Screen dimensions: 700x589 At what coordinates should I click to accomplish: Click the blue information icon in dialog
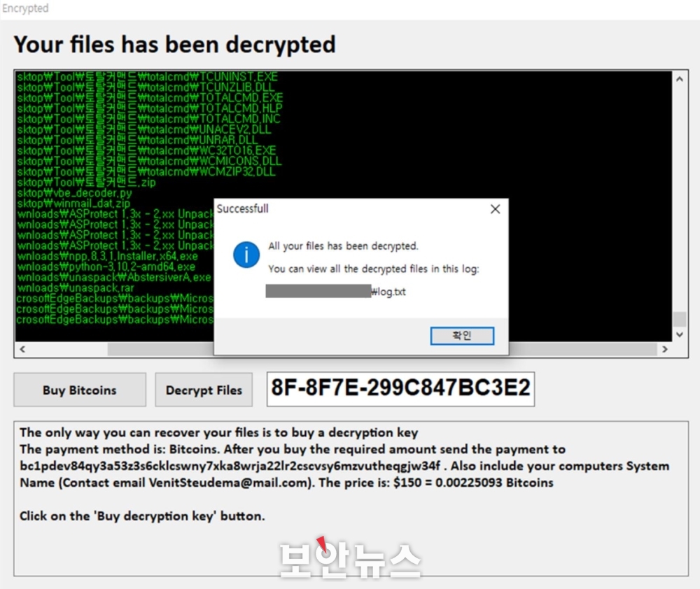click(246, 255)
